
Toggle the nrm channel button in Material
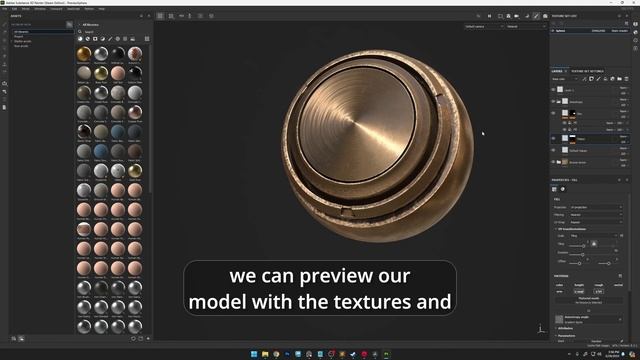(559, 291)
